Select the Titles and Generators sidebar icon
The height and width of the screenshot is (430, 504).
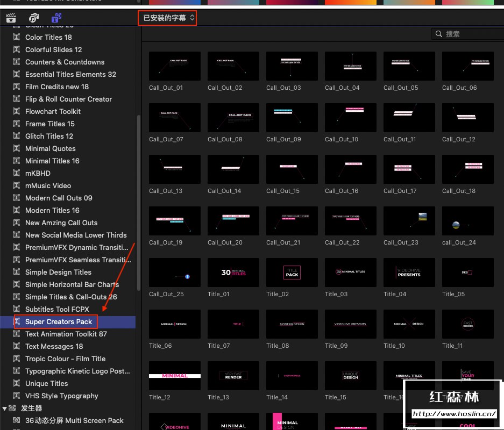tap(56, 18)
